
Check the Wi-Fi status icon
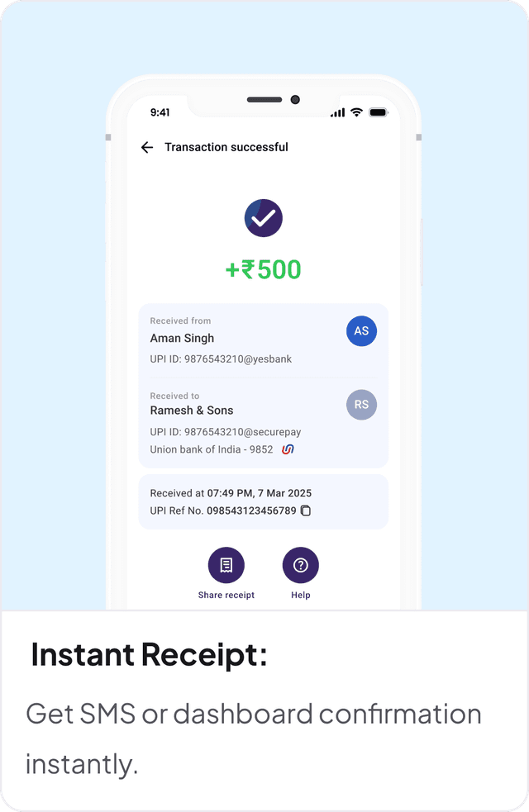click(356, 112)
